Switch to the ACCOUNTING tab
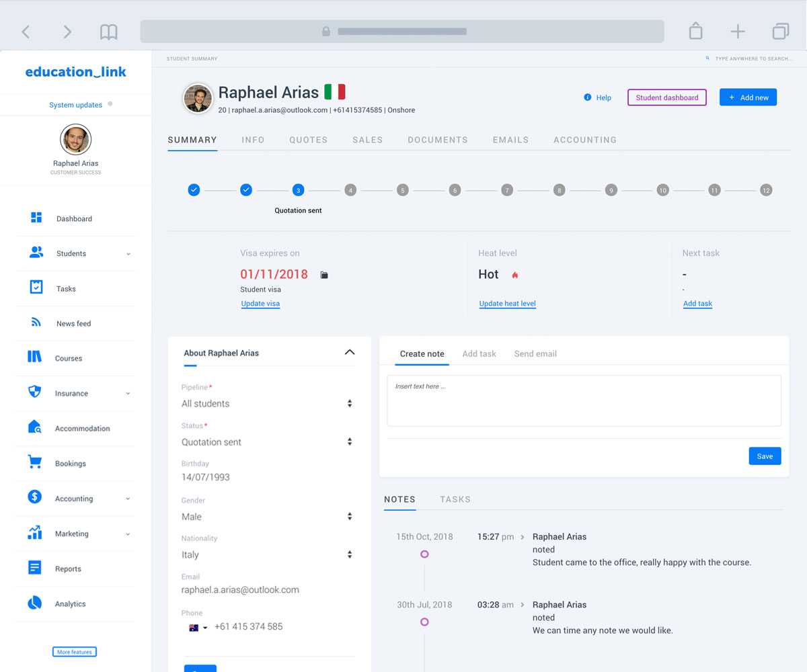Viewport: 807px width, 672px height. pos(584,140)
